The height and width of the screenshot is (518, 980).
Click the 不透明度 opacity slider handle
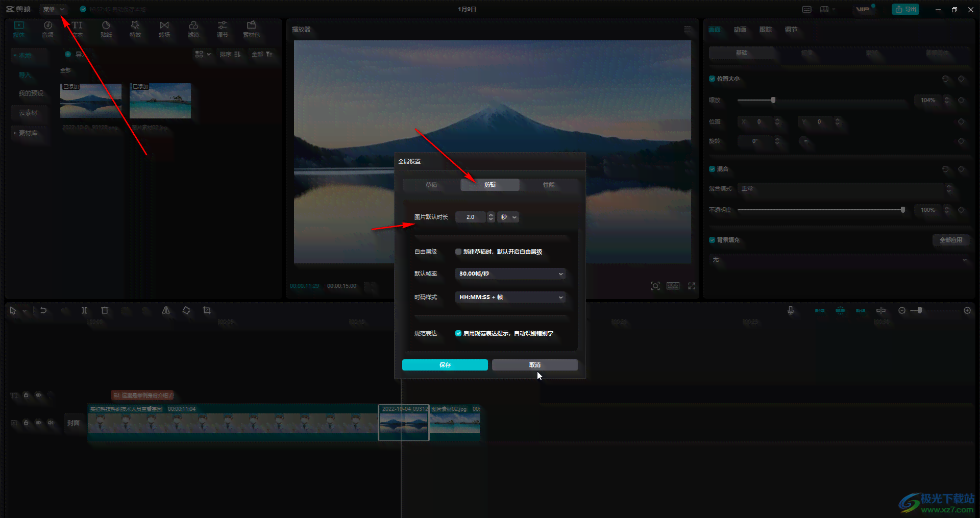tap(903, 210)
